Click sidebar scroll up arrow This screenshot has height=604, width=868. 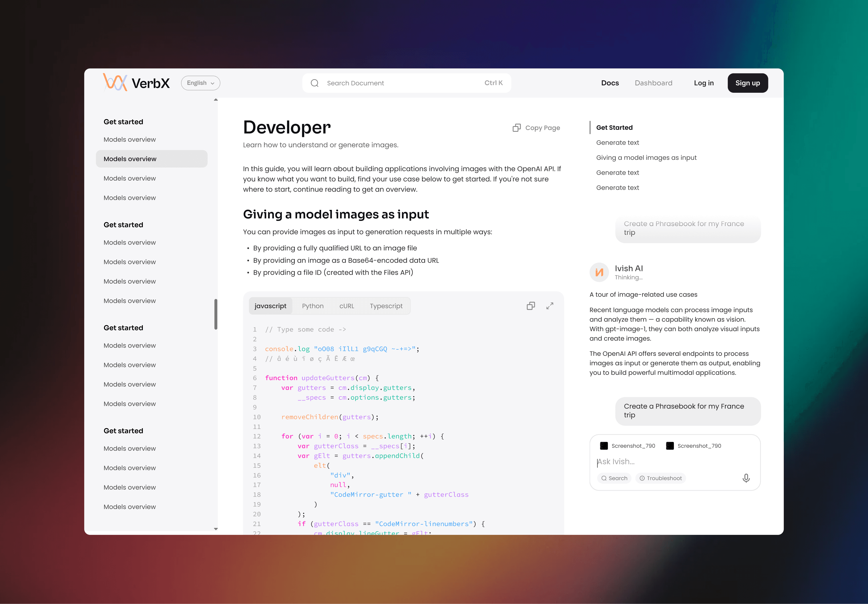pos(216,100)
